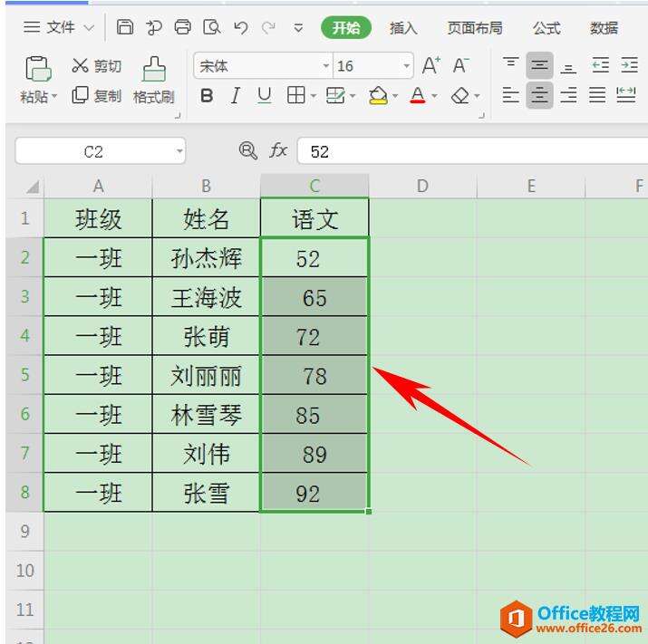Image resolution: width=648 pixels, height=644 pixels.
Task: Switch to the 开始 Home tab
Action: point(346,28)
